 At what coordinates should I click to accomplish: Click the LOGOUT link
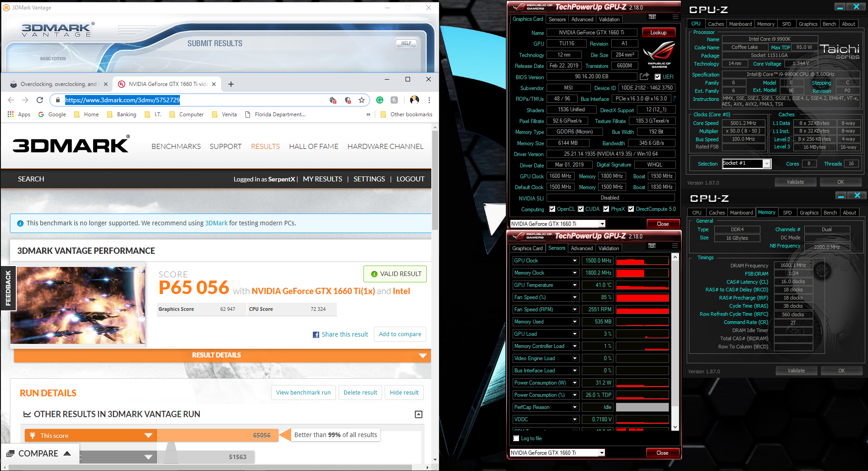[410, 179]
